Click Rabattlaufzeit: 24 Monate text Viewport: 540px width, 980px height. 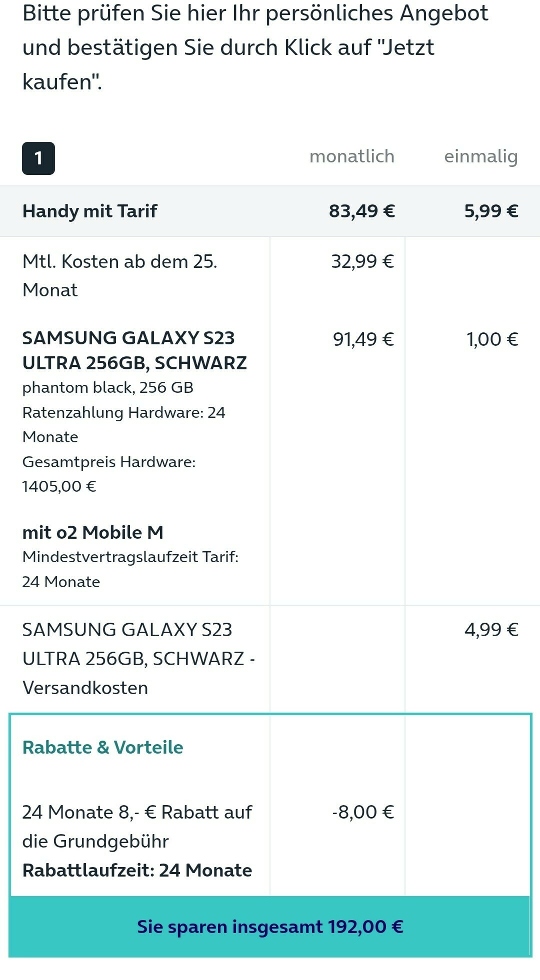[137, 870]
